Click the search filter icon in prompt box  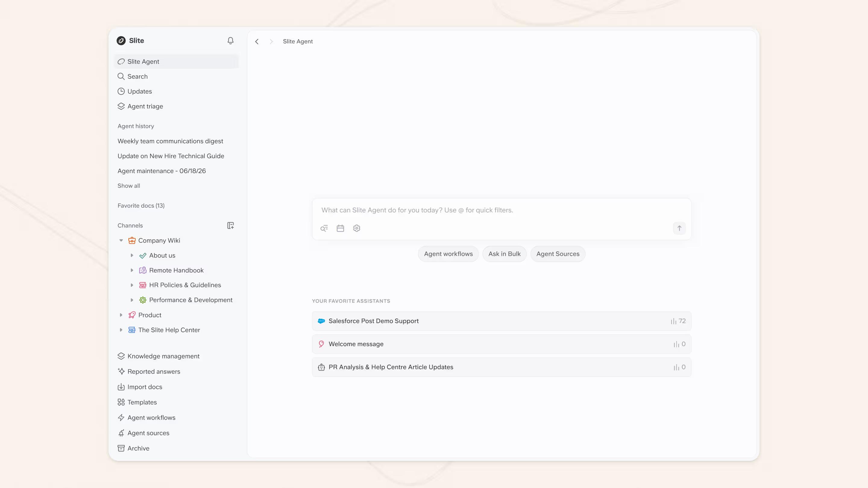[x=324, y=228]
